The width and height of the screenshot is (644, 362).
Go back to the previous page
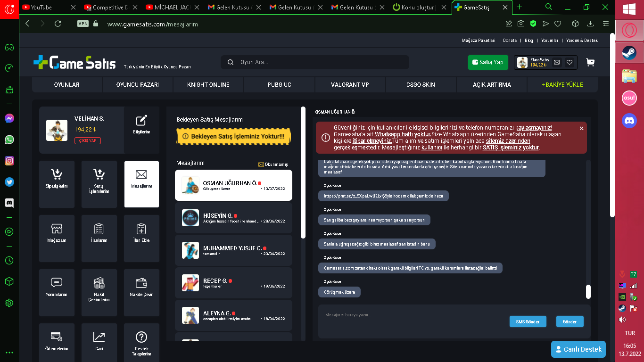tap(27, 24)
